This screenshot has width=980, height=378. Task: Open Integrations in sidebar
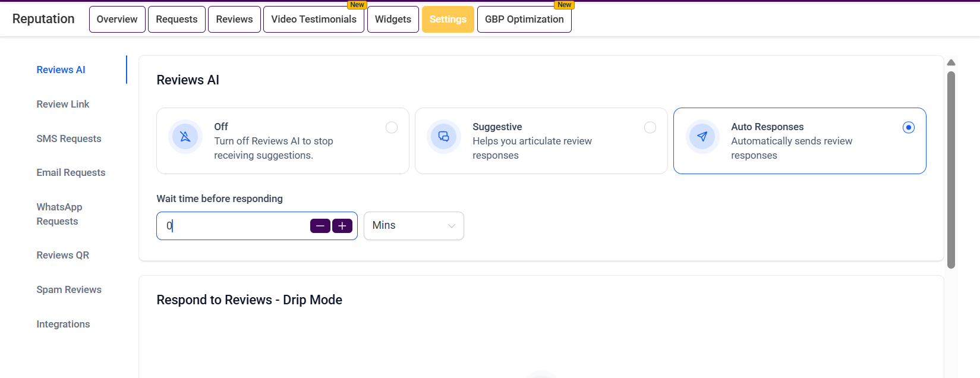pos(63,324)
